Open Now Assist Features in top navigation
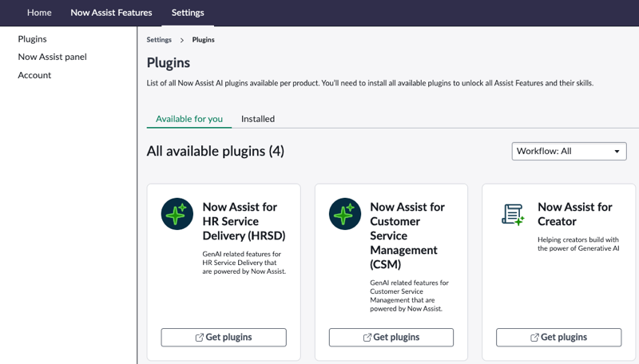The width and height of the screenshot is (639, 364). pyautogui.click(x=111, y=13)
